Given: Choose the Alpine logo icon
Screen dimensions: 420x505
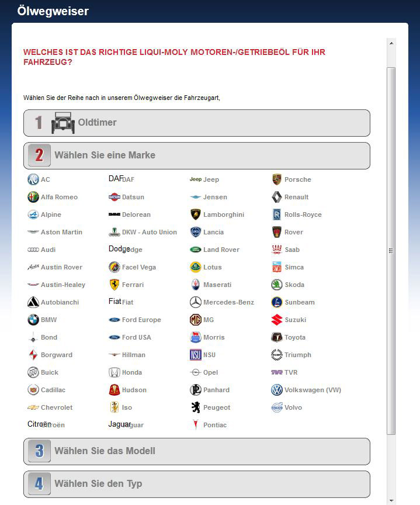Looking at the screenshot, I should (33, 215).
